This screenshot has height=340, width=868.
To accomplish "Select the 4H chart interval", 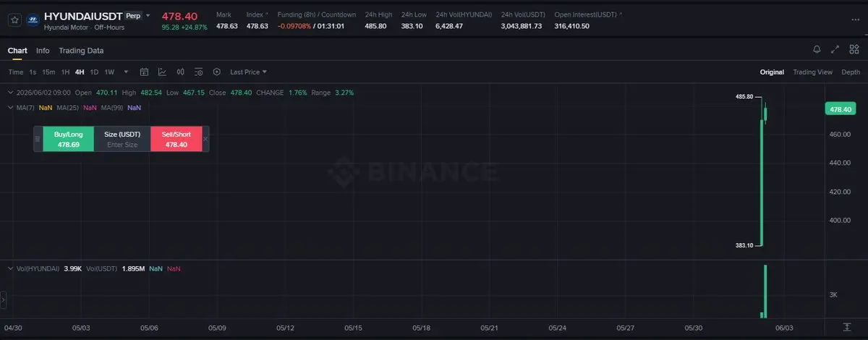I will (80, 72).
